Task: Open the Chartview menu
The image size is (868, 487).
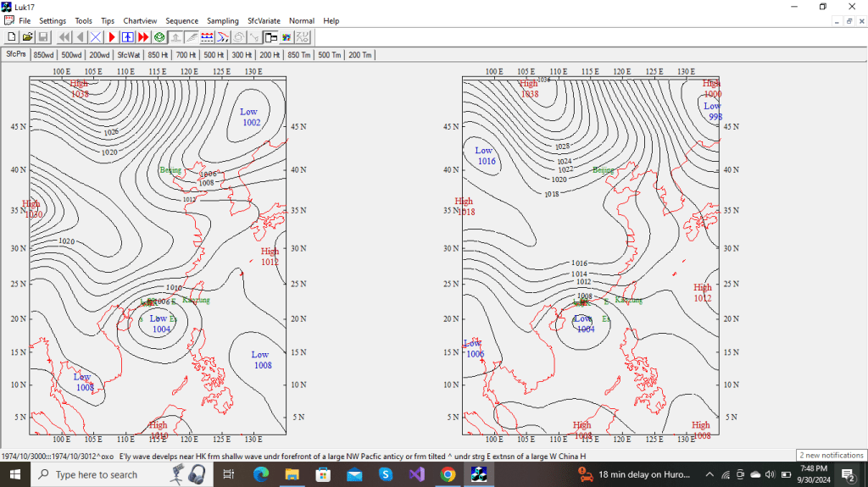Action: [139, 20]
